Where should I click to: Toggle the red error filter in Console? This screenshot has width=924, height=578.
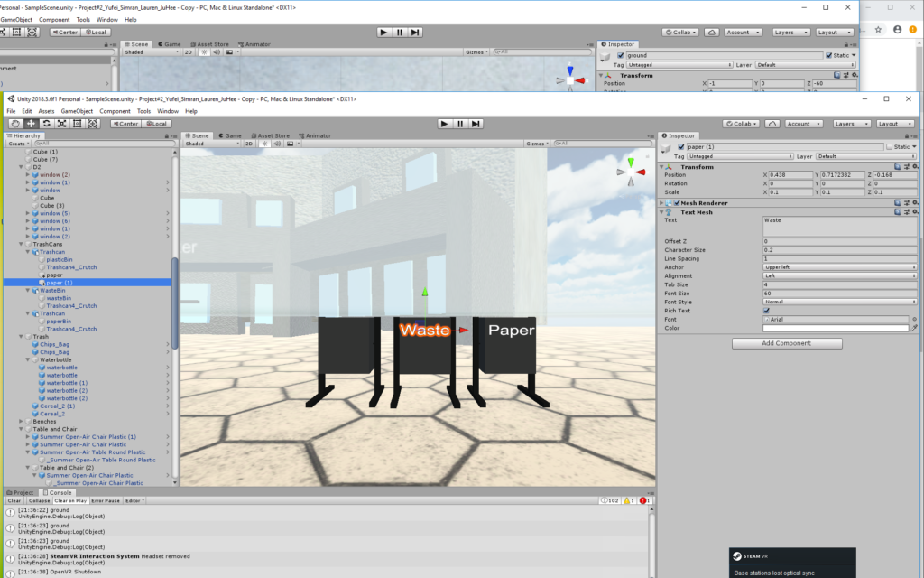[x=645, y=500]
